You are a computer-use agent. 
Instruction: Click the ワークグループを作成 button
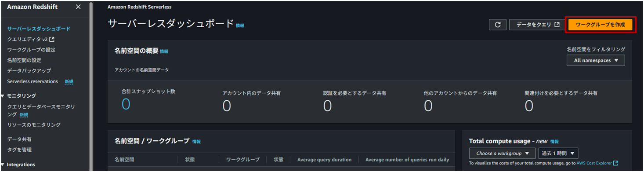tap(601, 25)
